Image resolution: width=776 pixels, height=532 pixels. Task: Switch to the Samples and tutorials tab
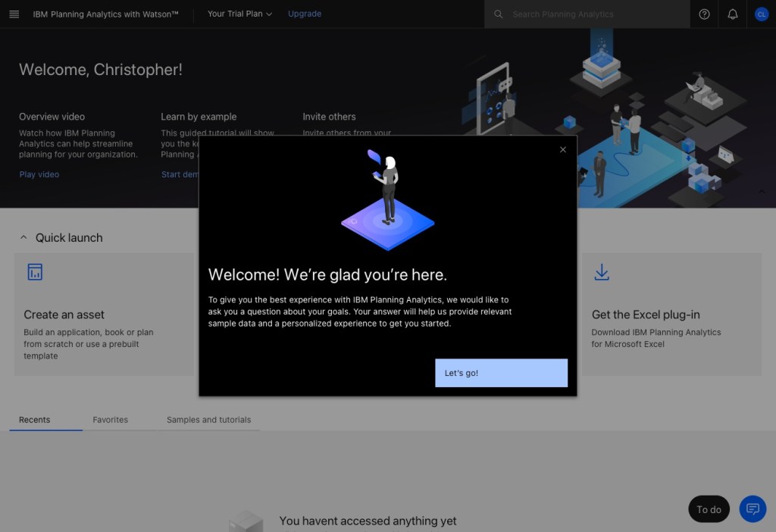208,420
